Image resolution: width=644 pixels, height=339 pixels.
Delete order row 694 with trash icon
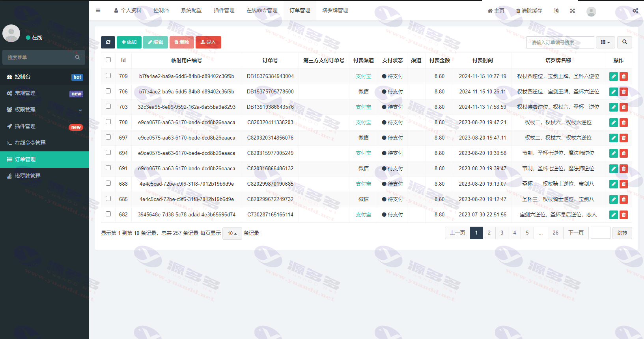click(623, 153)
